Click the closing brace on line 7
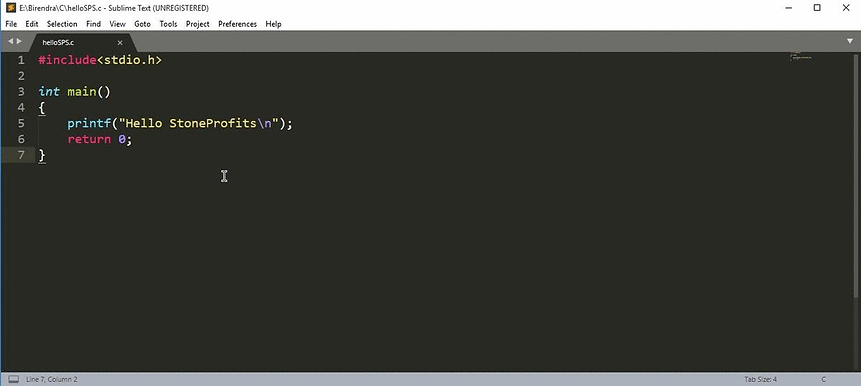 click(42, 156)
